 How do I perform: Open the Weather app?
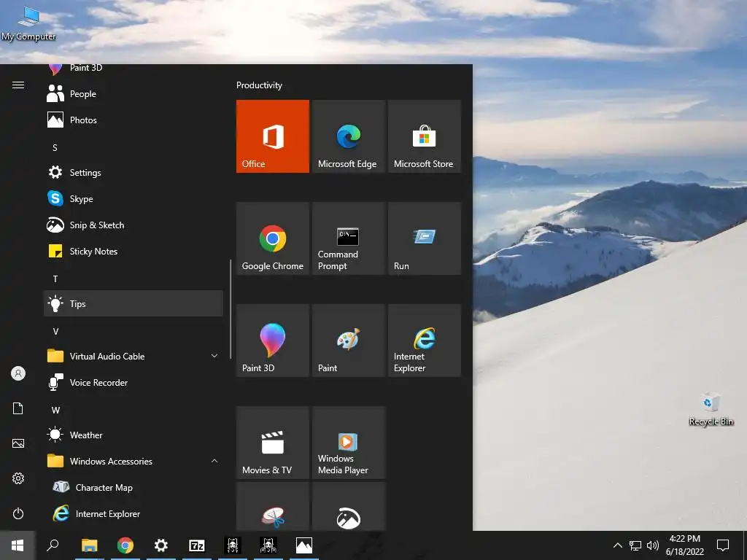133,435
